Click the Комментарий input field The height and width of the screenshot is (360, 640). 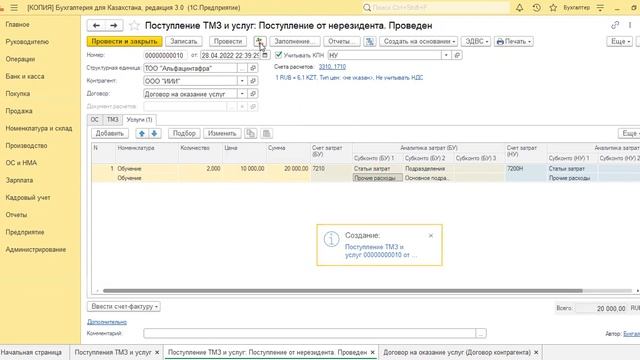[x=309, y=333]
